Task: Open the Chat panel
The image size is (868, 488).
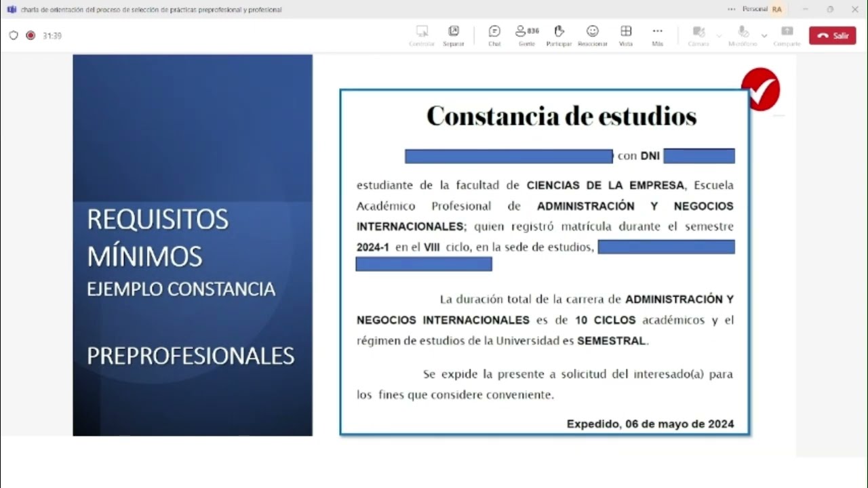Action: click(x=494, y=35)
